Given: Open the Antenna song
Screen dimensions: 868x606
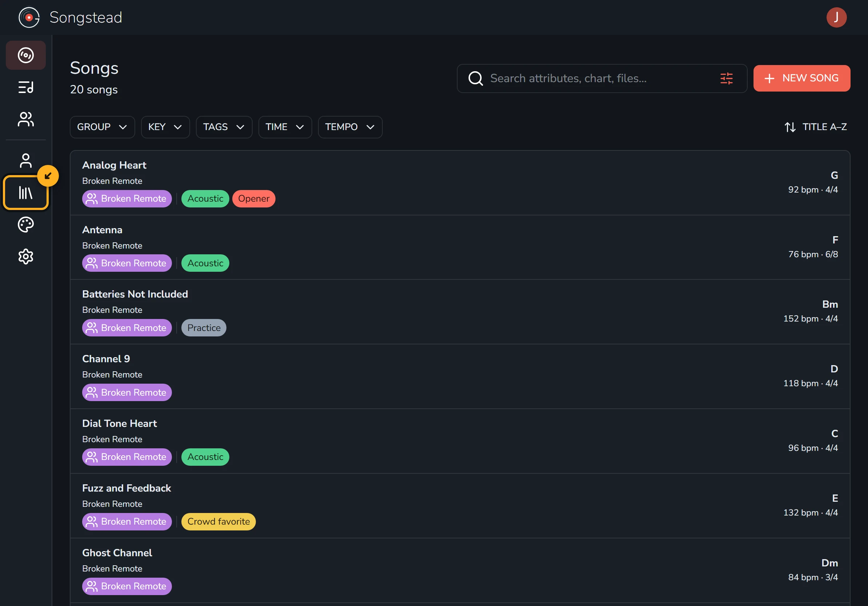Looking at the screenshot, I should (x=460, y=247).
